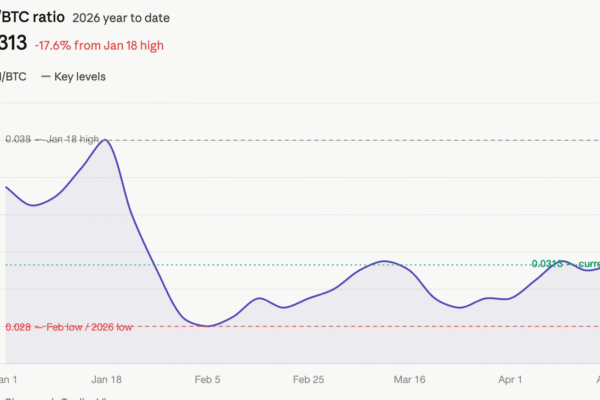Click the Feb low trough on the line
Viewport: 600px width, 400px height.
206,326
